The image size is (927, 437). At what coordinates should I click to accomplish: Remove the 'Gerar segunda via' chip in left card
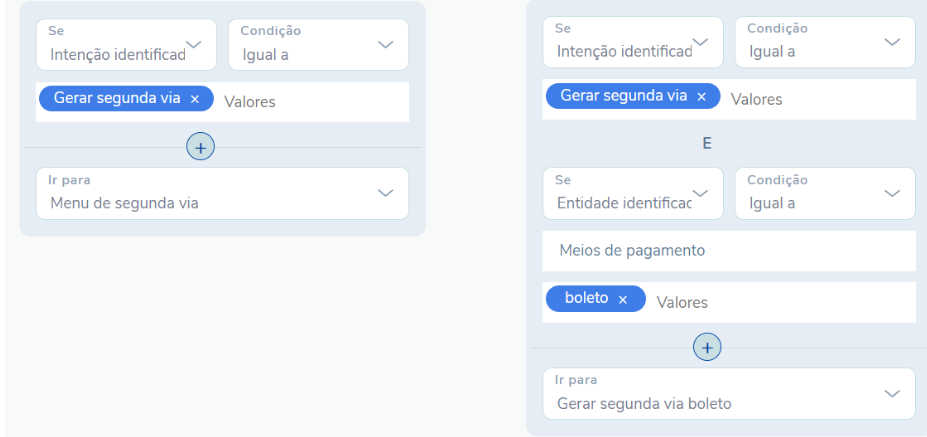(195, 99)
